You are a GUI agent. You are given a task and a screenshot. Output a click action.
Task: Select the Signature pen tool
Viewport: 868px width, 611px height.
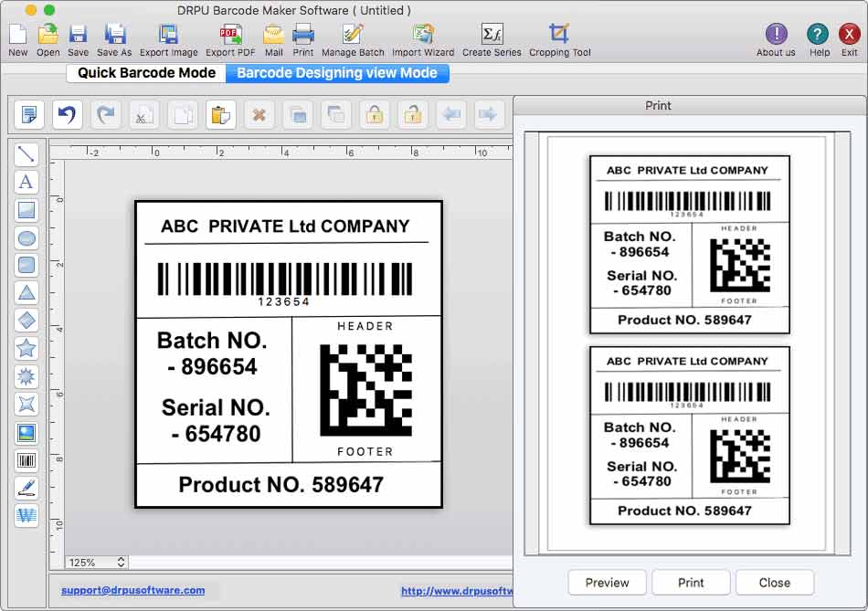click(x=26, y=488)
